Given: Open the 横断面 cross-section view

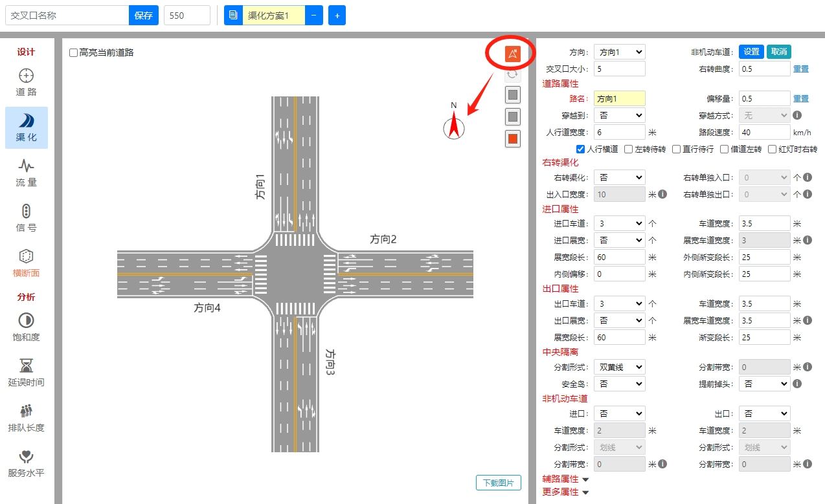Looking at the screenshot, I should [x=27, y=263].
